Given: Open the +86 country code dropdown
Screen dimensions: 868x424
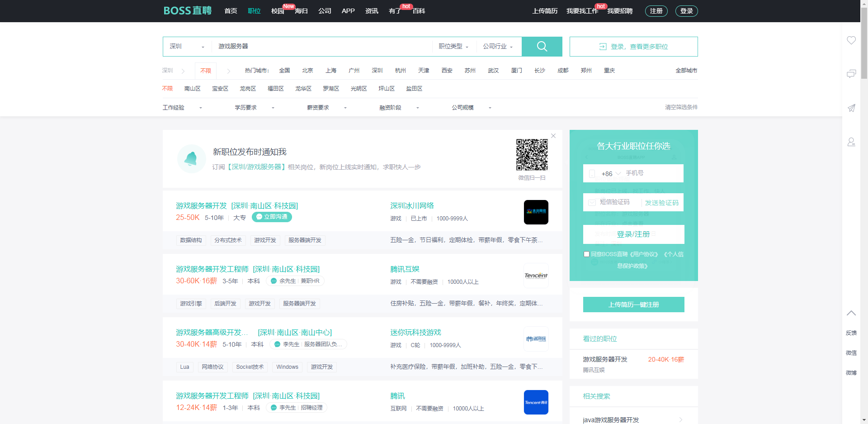Looking at the screenshot, I should pyautogui.click(x=611, y=174).
